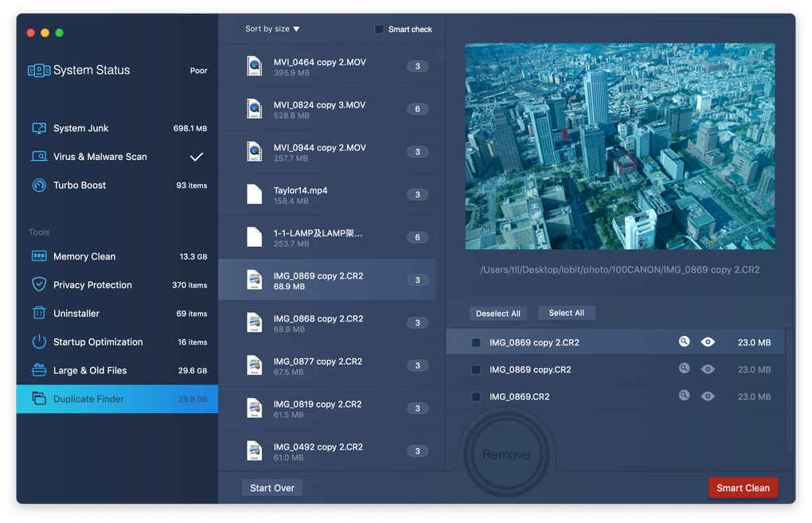Click the round Remove button
The width and height of the screenshot is (812, 523).
pyautogui.click(x=506, y=454)
